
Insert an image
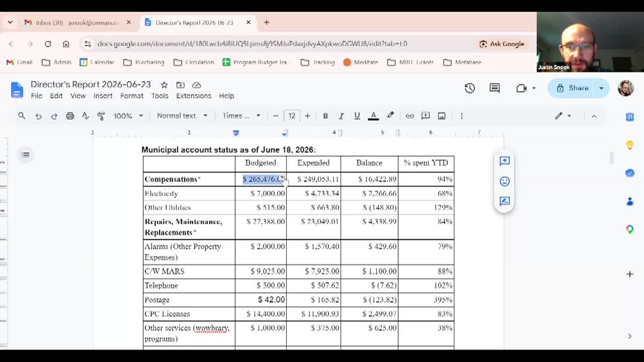[x=442, y=116]
